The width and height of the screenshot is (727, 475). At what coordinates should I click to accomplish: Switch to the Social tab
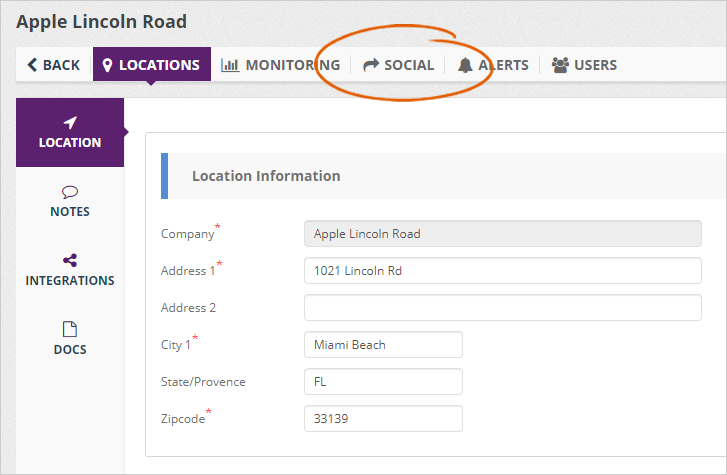[409, 65]
